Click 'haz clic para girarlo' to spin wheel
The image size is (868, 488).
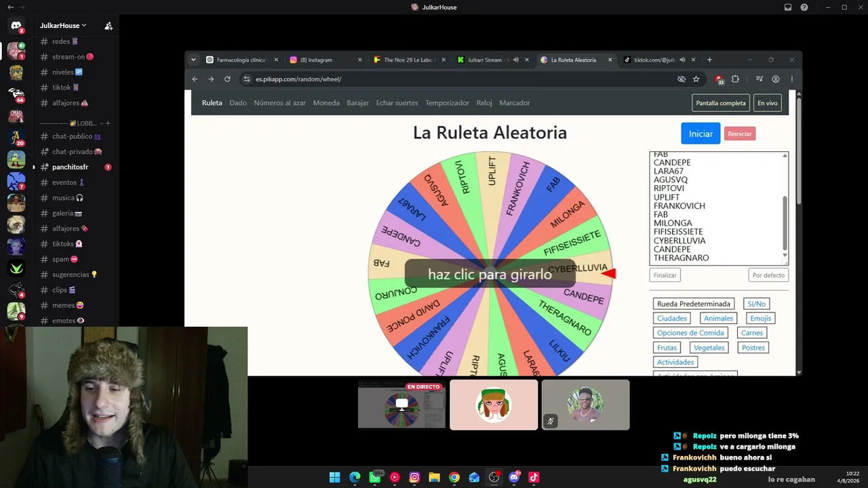(490, 274)
